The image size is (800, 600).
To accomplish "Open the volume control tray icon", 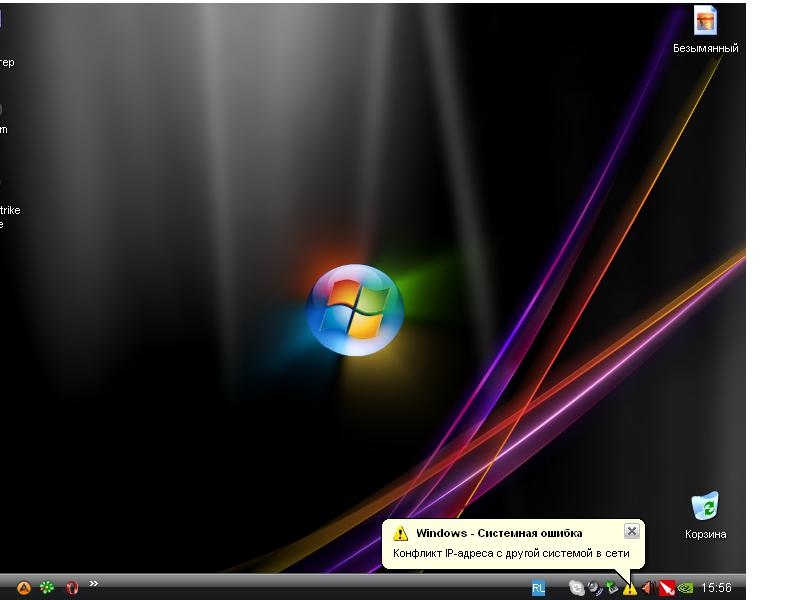I will pyautogui.click(x=648, y=588).
